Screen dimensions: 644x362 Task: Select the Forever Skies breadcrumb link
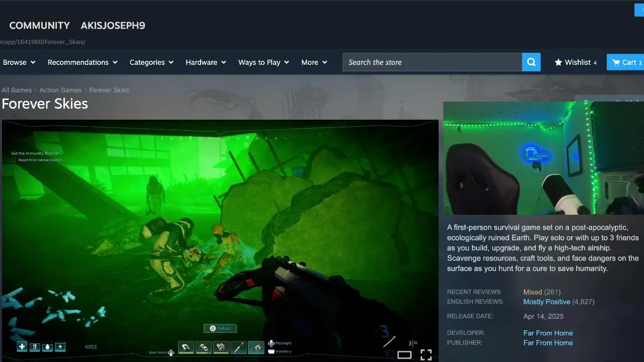tap(109, 90)
